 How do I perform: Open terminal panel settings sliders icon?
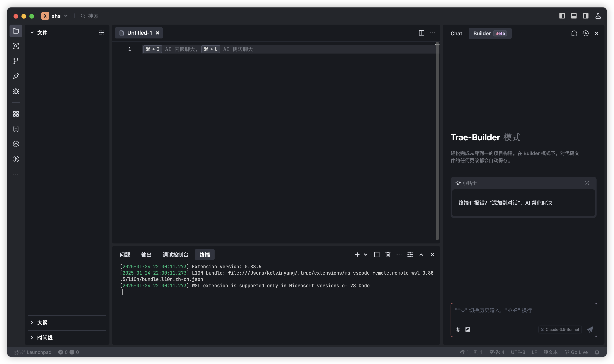coord(410,255)
